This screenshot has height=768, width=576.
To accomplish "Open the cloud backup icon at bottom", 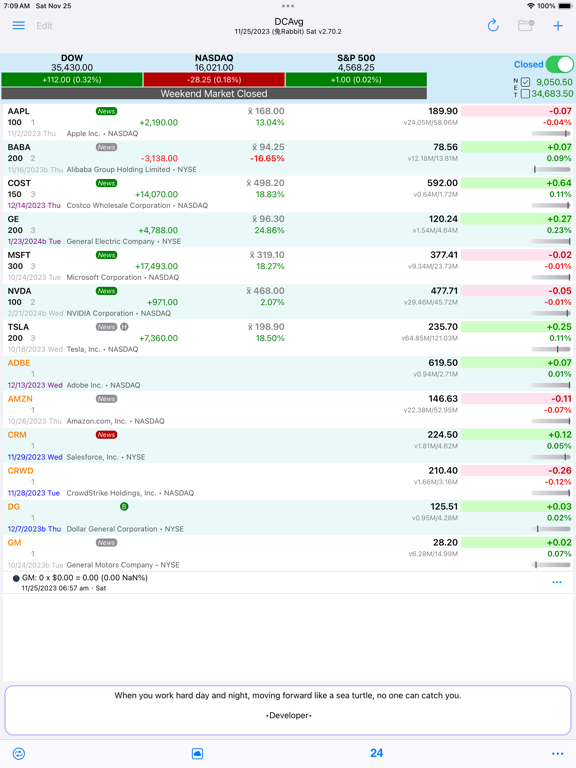I will [x=197, y=753].
